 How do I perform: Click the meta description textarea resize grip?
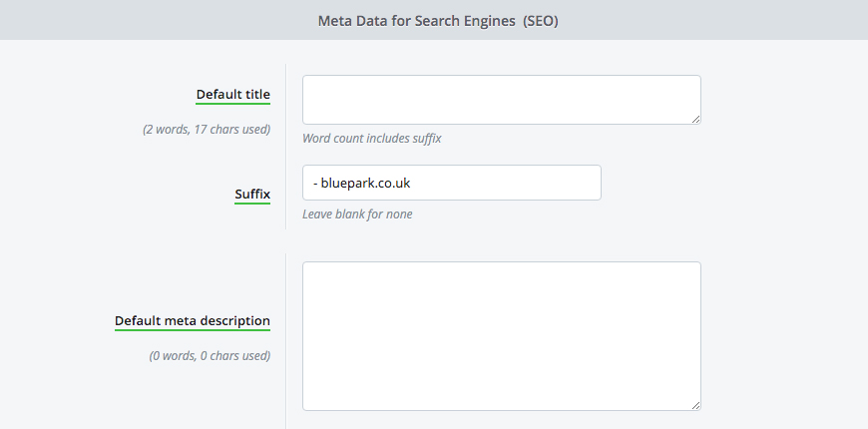[695, 405]
